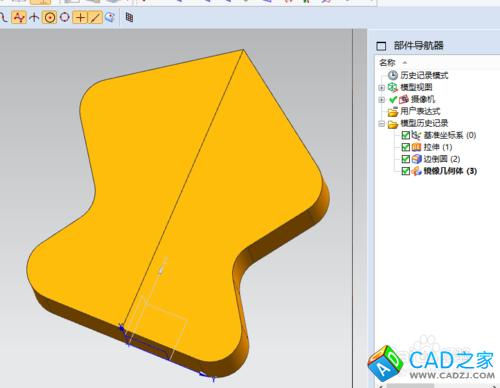Collapse the 模型历史记录 folder
Viewport: 500px width, 388px height.
382,124
